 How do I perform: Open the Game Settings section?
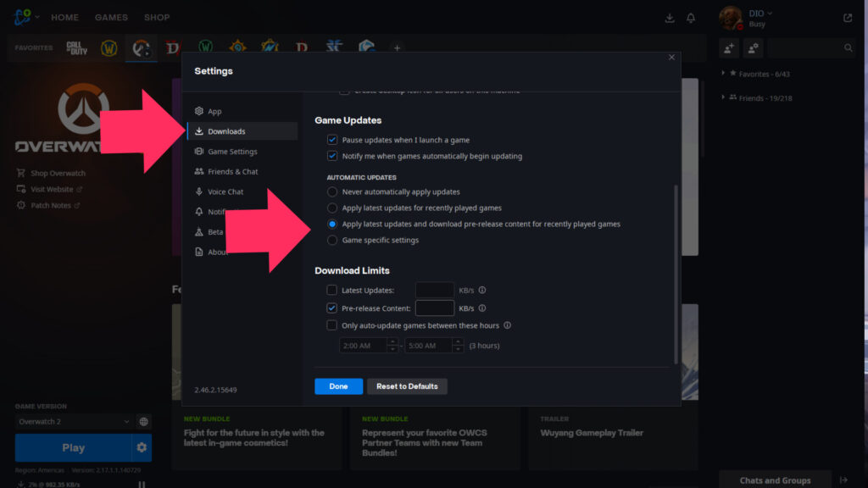coord(231,152)
